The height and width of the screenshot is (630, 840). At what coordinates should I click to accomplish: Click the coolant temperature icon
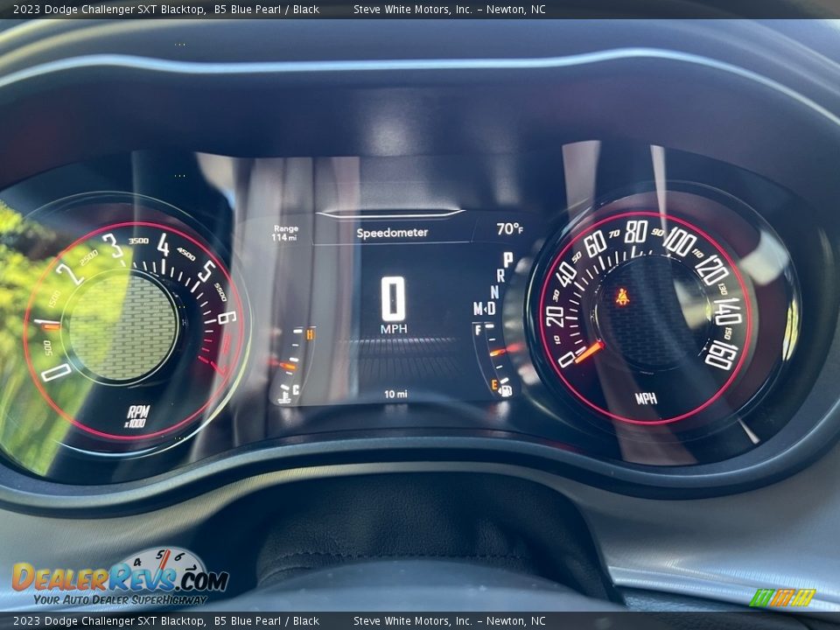coord(283,397)
